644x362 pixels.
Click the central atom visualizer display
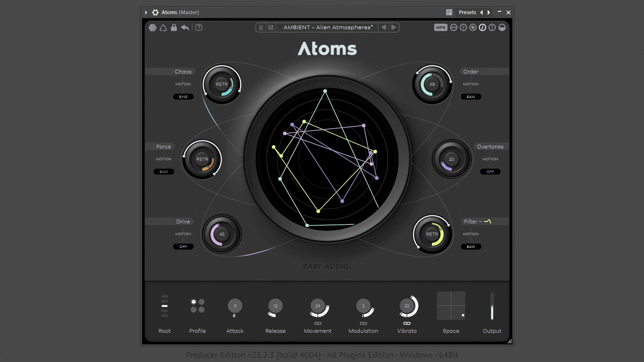pos(327,159)
